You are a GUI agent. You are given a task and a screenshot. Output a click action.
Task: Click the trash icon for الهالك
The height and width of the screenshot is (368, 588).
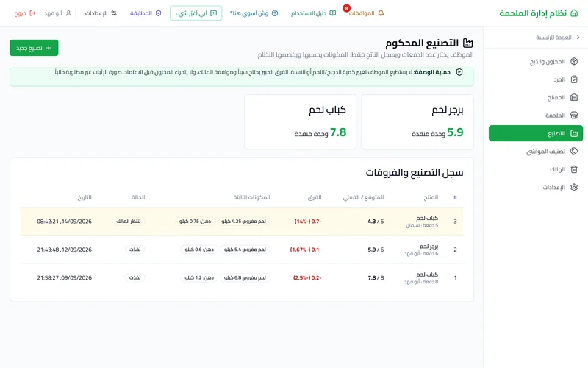574,169
